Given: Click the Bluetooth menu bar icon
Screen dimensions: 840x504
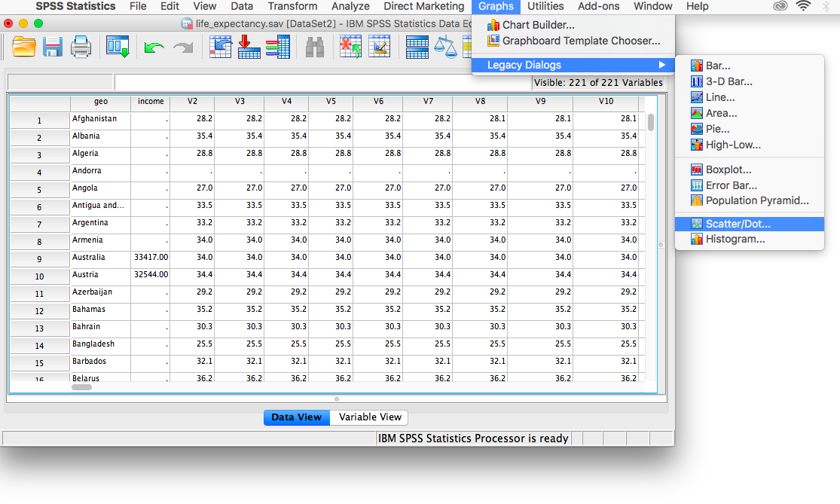Looking at the screenshot, I should click(x=825, y=6).
